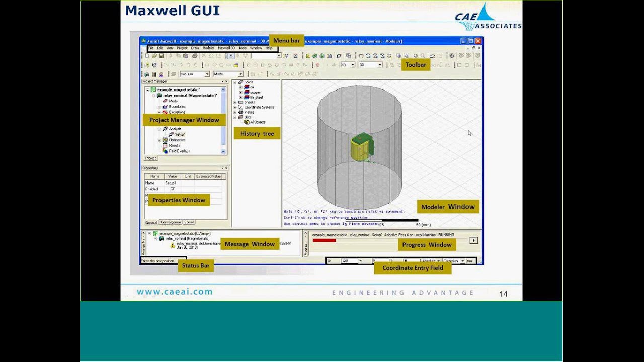The width and height of the screenshot is (644, 362).
Task: Close the Project Manager panel
Action: (x=226, y=81)
